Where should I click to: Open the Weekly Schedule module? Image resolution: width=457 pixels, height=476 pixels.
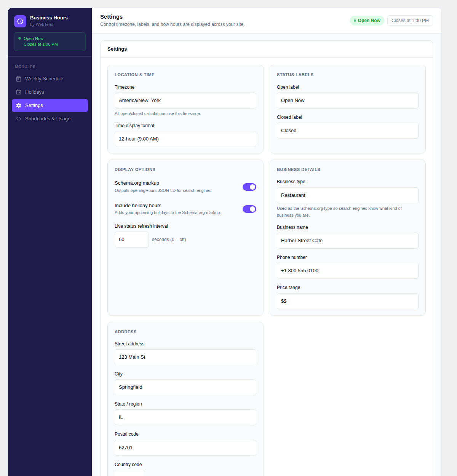pos(50,79)
